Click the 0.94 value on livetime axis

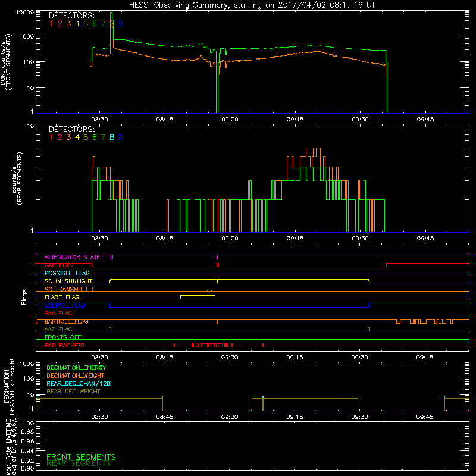click(27, 451)
